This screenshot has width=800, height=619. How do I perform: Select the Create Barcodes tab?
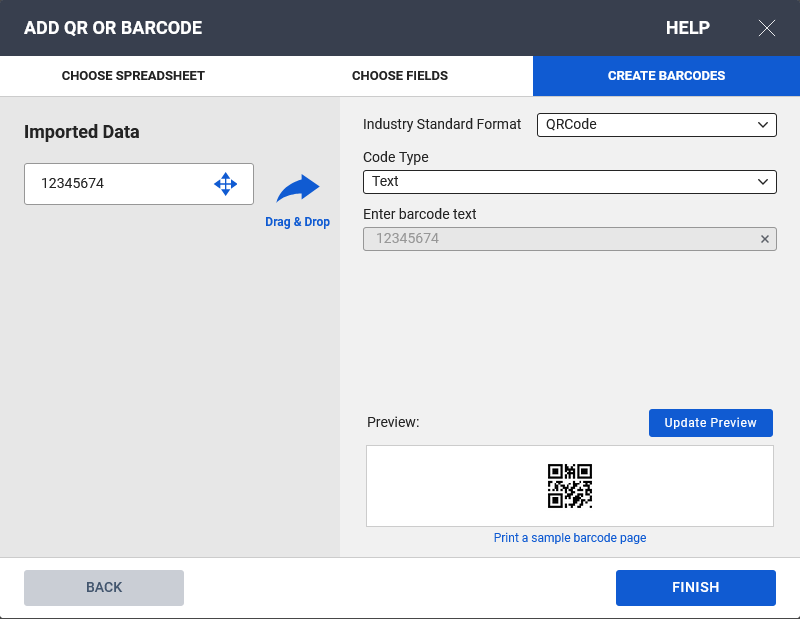point(666,76)
